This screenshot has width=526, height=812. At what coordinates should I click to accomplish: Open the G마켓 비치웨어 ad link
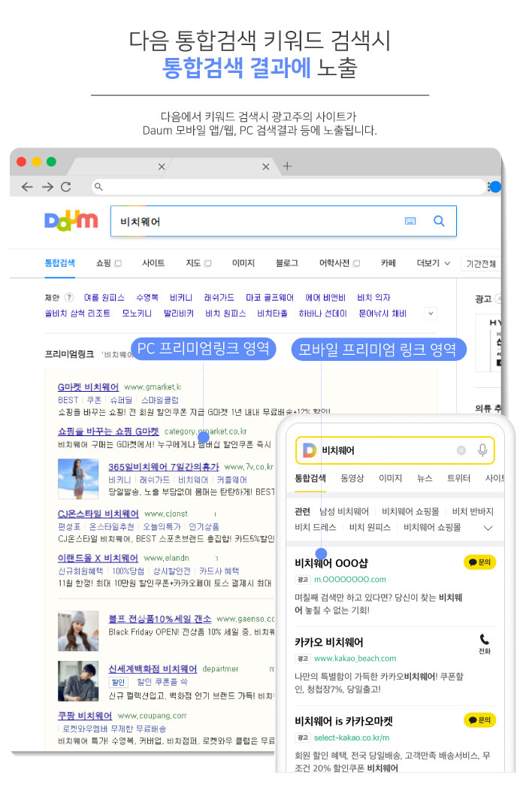point(88,387)
